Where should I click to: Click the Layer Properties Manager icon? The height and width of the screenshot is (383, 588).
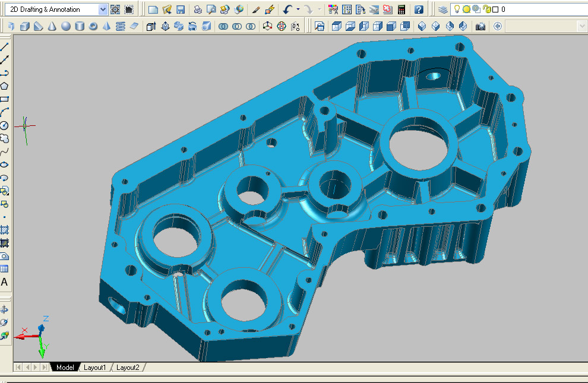(443, 10)
